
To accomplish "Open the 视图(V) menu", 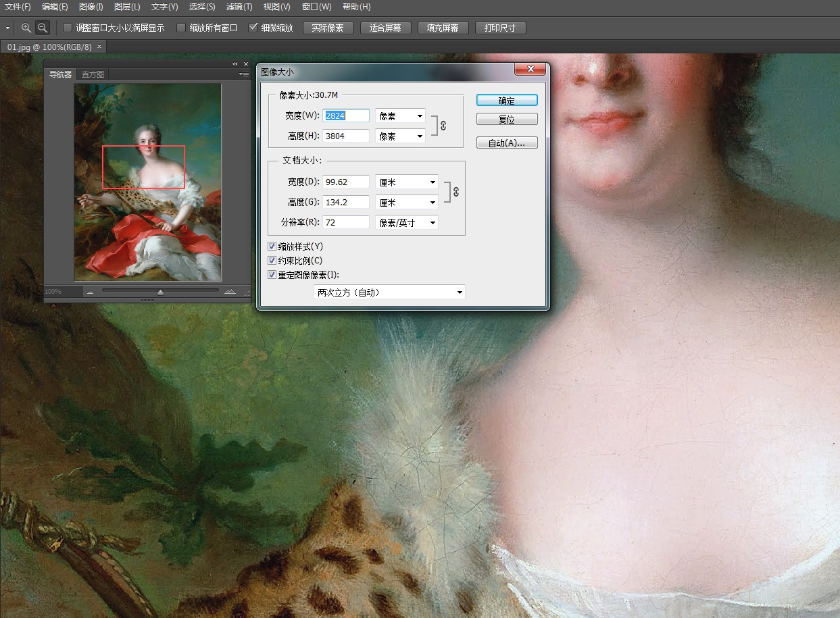I will [x=276, y=7].
